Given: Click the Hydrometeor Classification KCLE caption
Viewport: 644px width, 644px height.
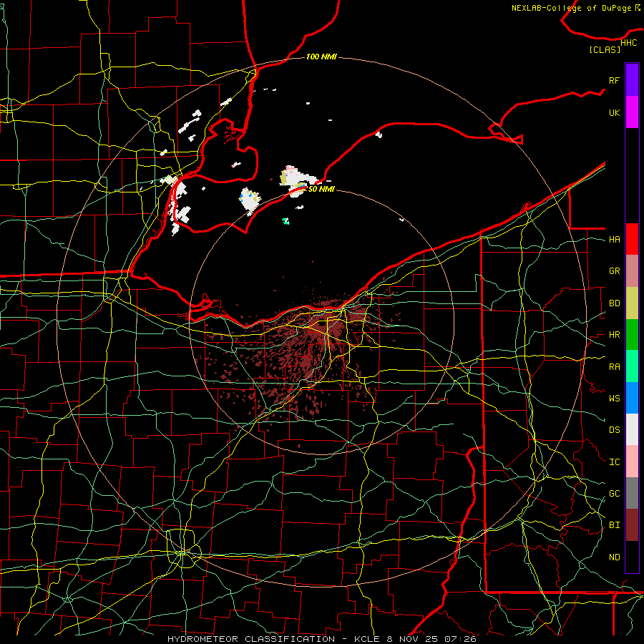Looking at the screenshot, I should point(321,639).
